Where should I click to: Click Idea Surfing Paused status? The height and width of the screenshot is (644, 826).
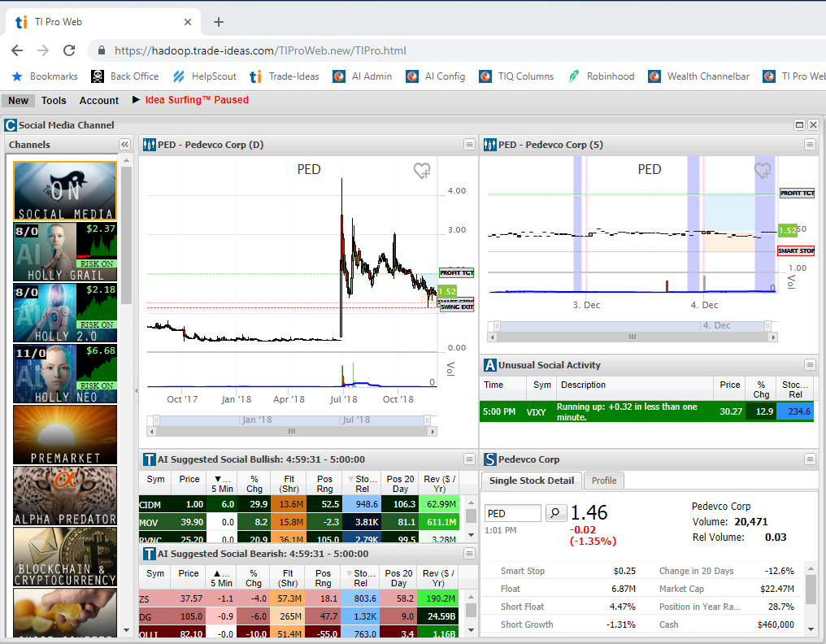[x=197, y=99]
